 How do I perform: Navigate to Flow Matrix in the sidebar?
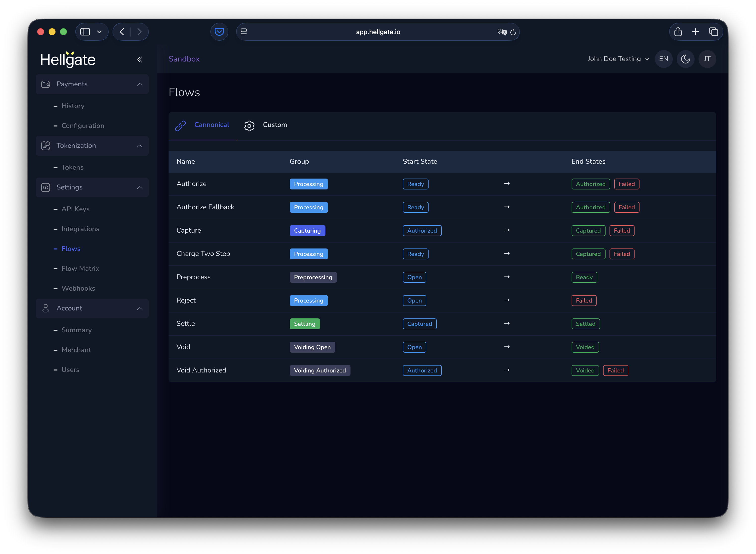pos(80,268)
